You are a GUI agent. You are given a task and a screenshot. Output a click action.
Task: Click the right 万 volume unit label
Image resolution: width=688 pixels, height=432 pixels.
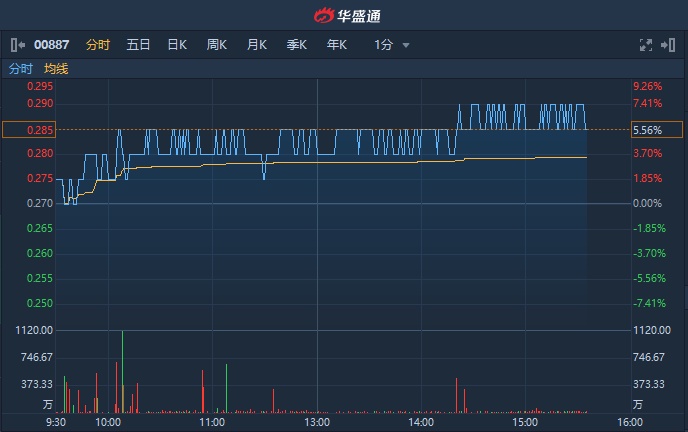pyautogui.click(x=638, y=404)
